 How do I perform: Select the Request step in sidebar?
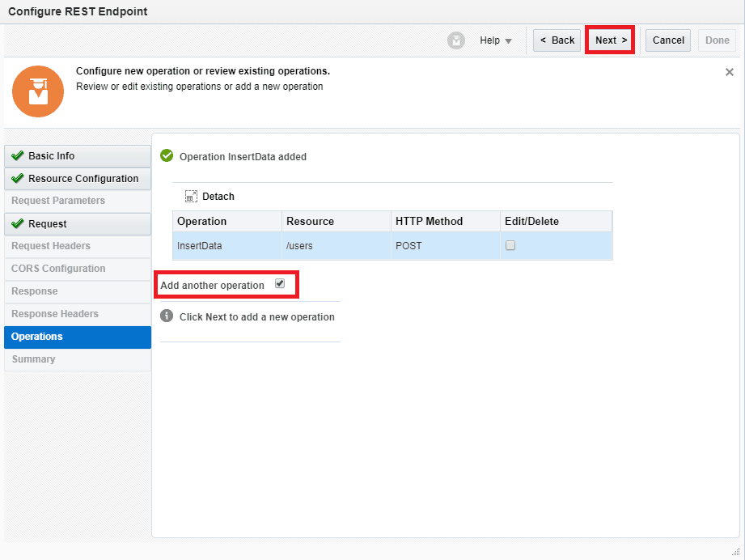pyautogui.click(x=77, y=224)
